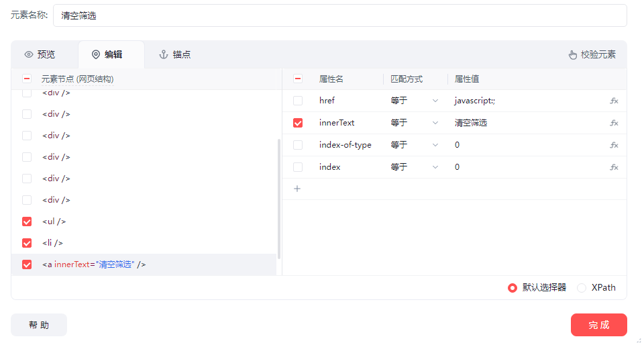Click the 完成 button
644x343 pixels.
(x=599, y=325)
